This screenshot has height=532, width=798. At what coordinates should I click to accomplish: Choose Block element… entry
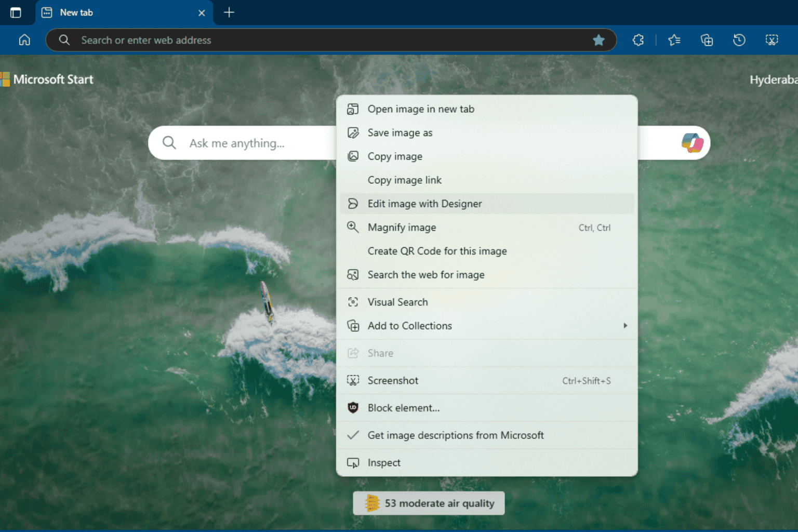(x=487, y=408)
